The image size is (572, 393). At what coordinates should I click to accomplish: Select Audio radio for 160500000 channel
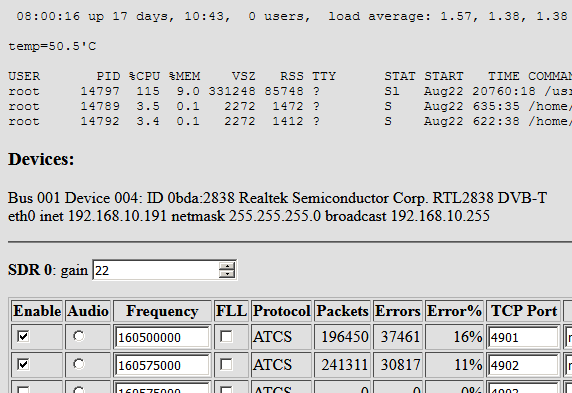tap(79, 336)
